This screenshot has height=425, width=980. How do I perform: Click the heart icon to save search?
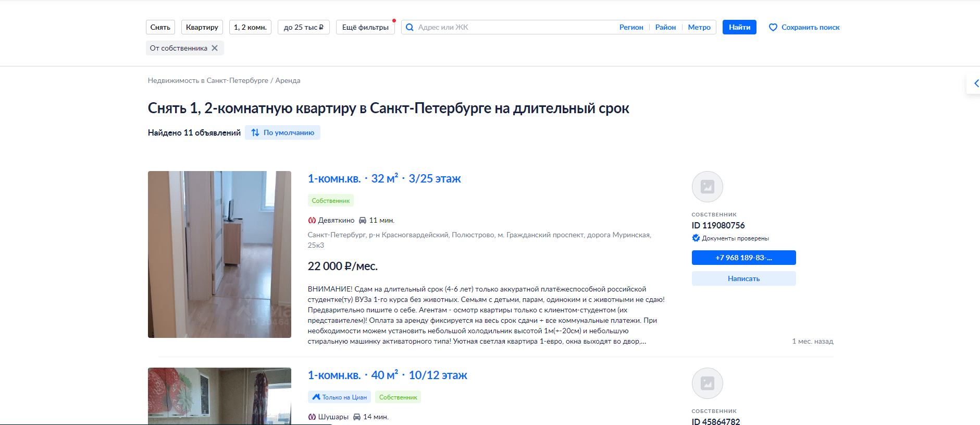coord(773,27)
